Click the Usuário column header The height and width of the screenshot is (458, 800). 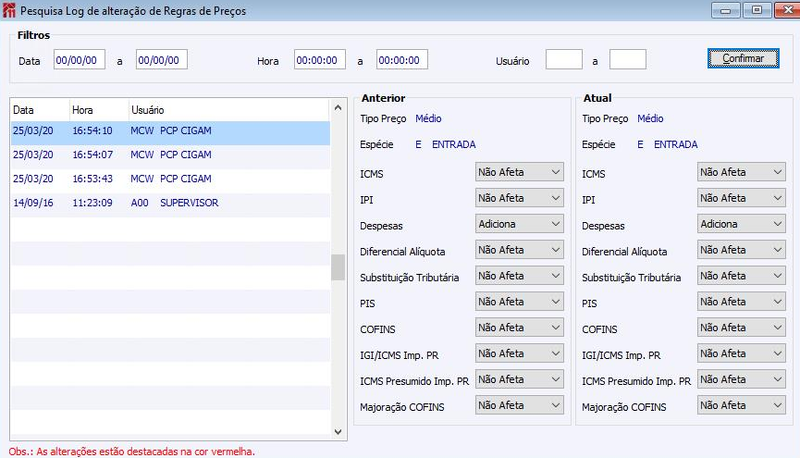click(147, 110)
